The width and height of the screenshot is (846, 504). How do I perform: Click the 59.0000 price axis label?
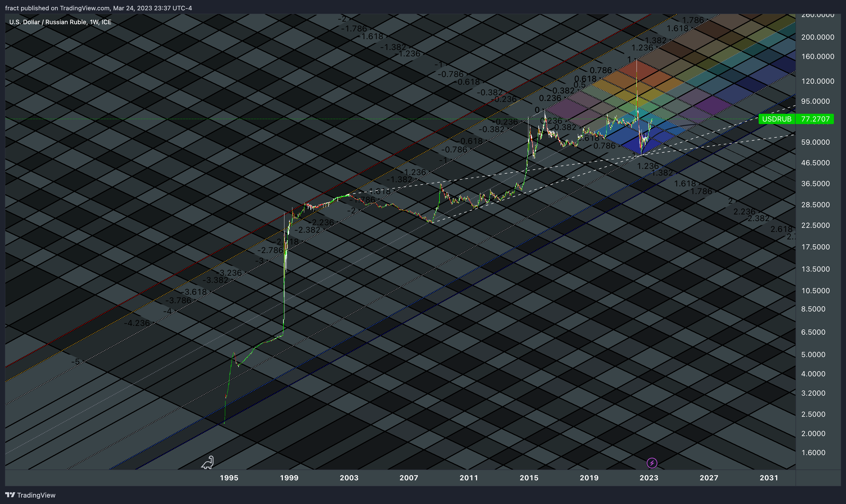pos(815,142)
